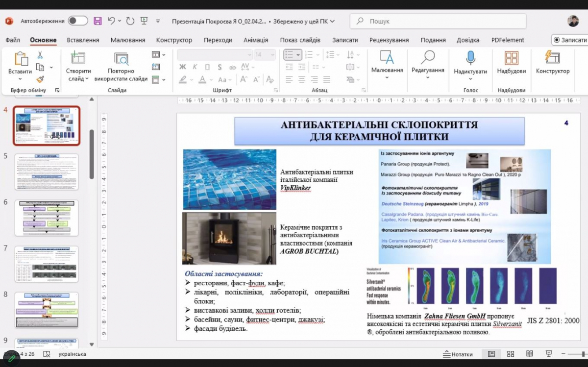
Task: Open the Надбудови add-ins icon
Action: [511, 58]
